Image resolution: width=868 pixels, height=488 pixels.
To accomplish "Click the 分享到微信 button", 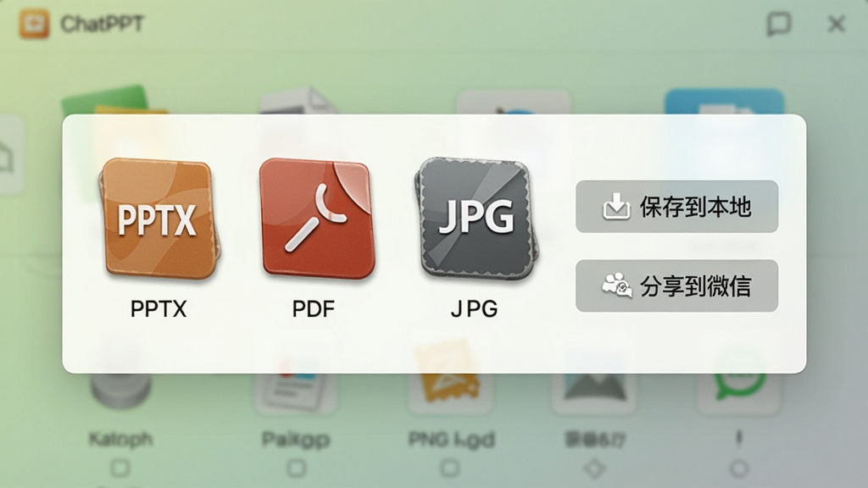I will click(x=677, y=286).
